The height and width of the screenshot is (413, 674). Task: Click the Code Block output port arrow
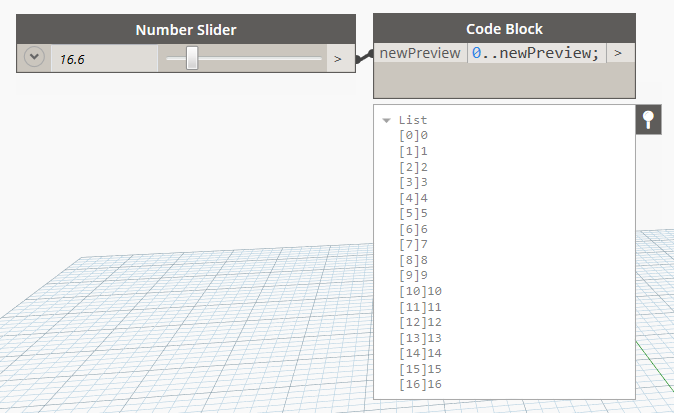pyautogui.click(x=618, y=53)
